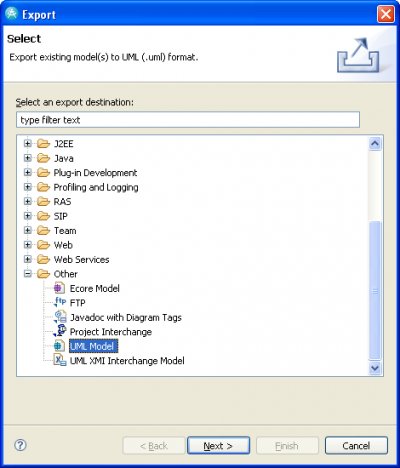Click the scrollbar up arrow
The height and width of the screenshot is (468, 400).
(x=375, y=144)
